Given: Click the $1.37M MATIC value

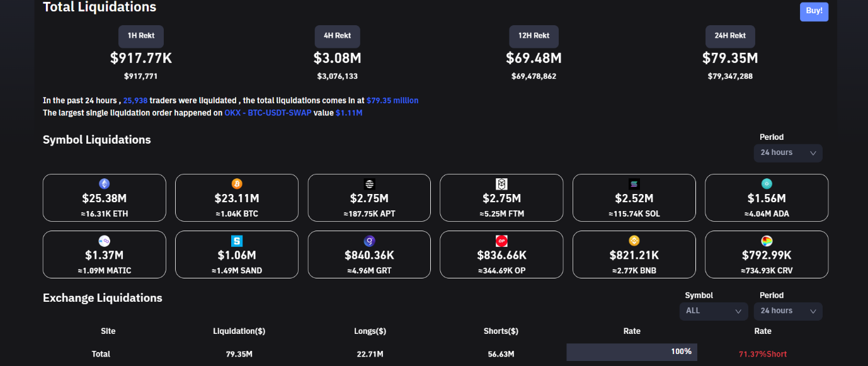Looking at the screenshot, I should (105, 256).
